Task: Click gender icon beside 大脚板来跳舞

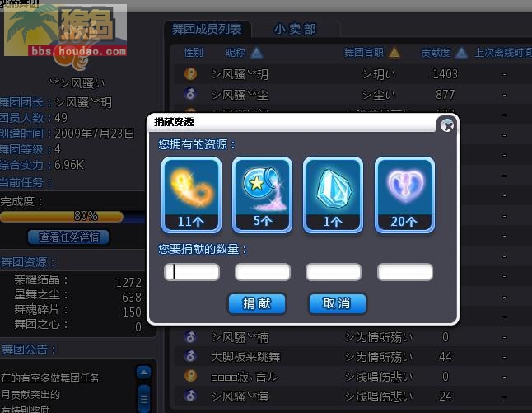Action: [190, 356]
